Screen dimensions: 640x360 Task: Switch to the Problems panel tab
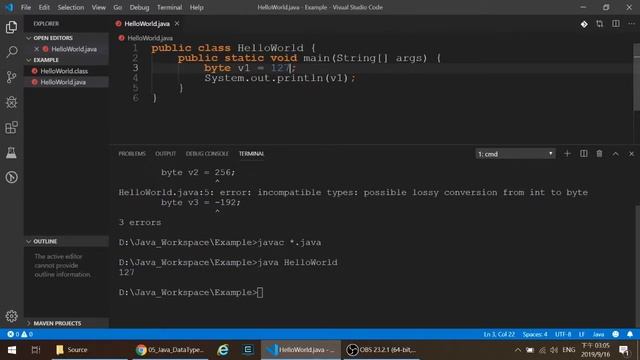tap(132, 154)
